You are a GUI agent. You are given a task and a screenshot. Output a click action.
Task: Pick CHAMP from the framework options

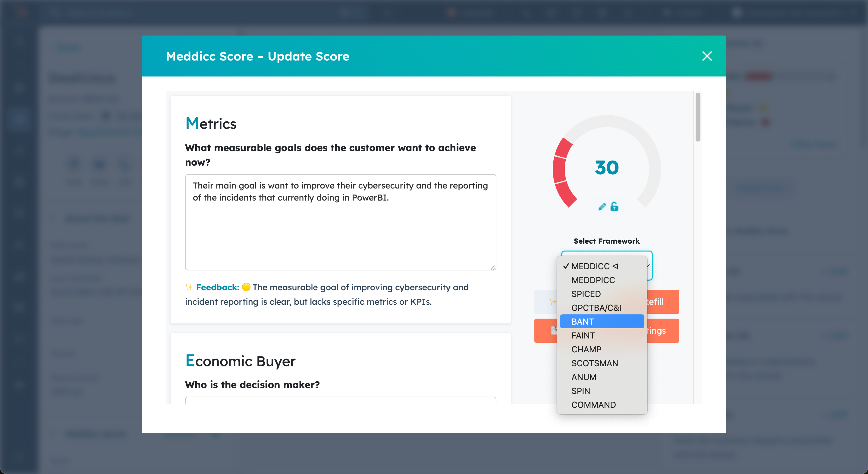tap(586, 349)
